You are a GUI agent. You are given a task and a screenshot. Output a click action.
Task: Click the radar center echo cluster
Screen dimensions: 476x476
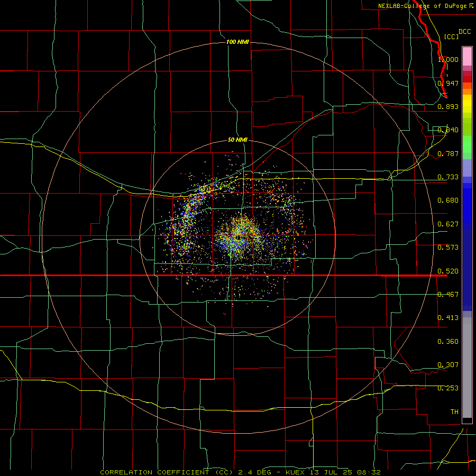(x=239, y=236)
